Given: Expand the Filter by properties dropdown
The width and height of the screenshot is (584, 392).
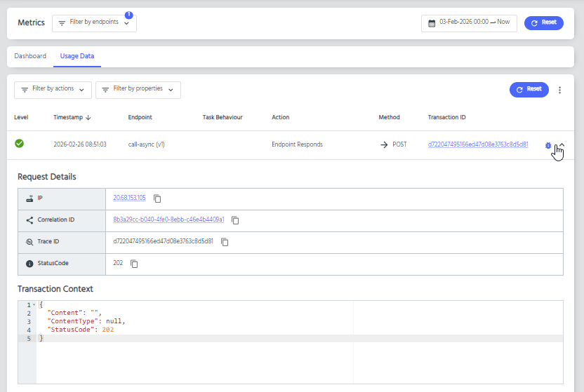Looking at the screenshot, I should click(x=138, y=90).
